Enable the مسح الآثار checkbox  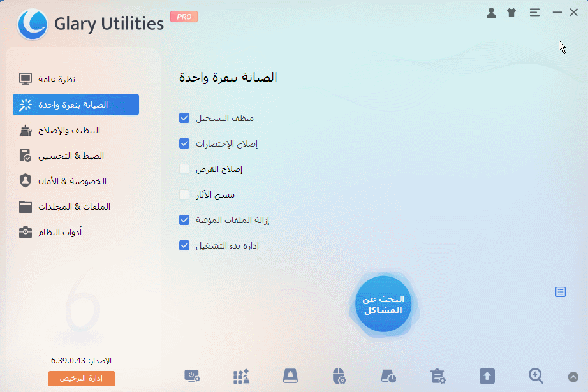184,194
